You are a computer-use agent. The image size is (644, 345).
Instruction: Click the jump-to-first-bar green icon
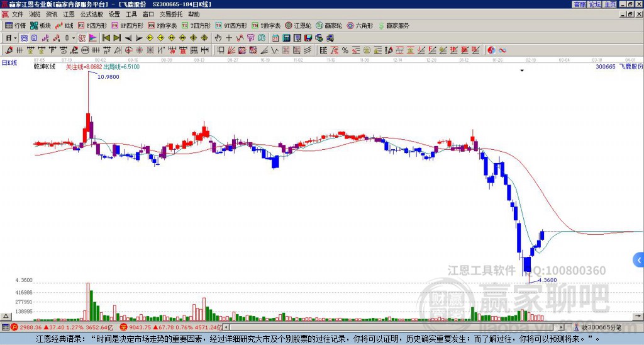[x=106, y=38]
